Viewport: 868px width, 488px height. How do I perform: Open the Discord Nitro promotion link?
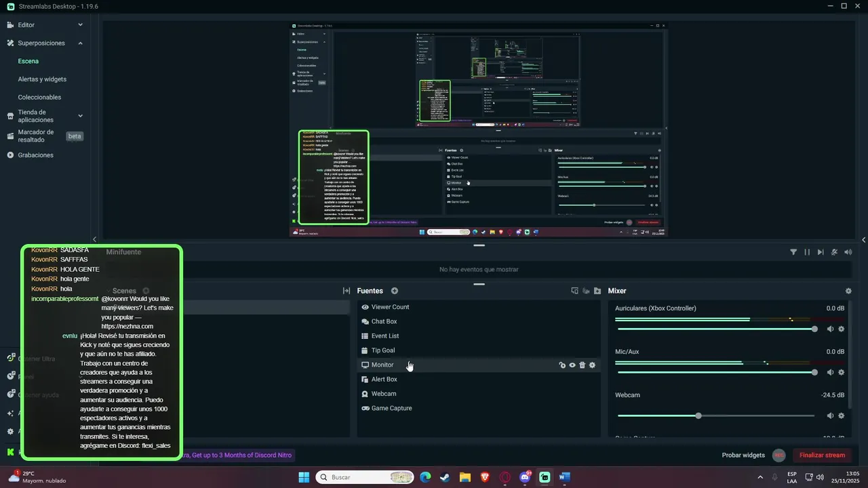(237, 455)
